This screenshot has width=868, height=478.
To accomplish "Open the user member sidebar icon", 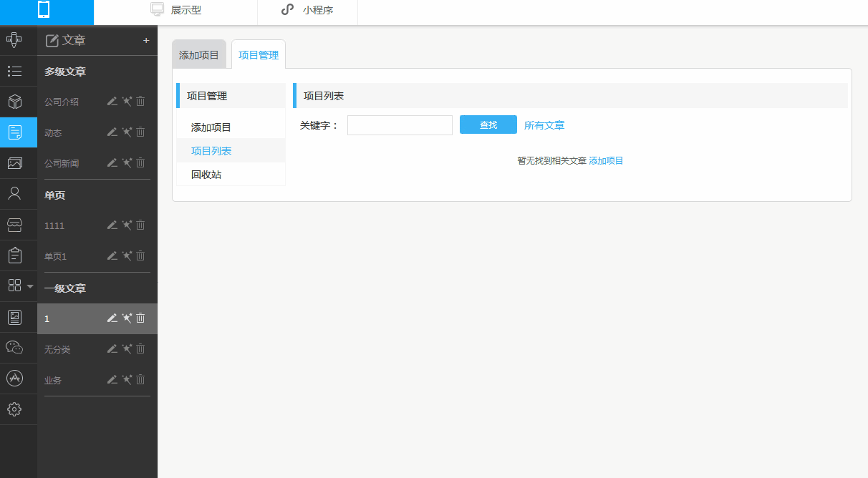I will [x=14, y=193].
